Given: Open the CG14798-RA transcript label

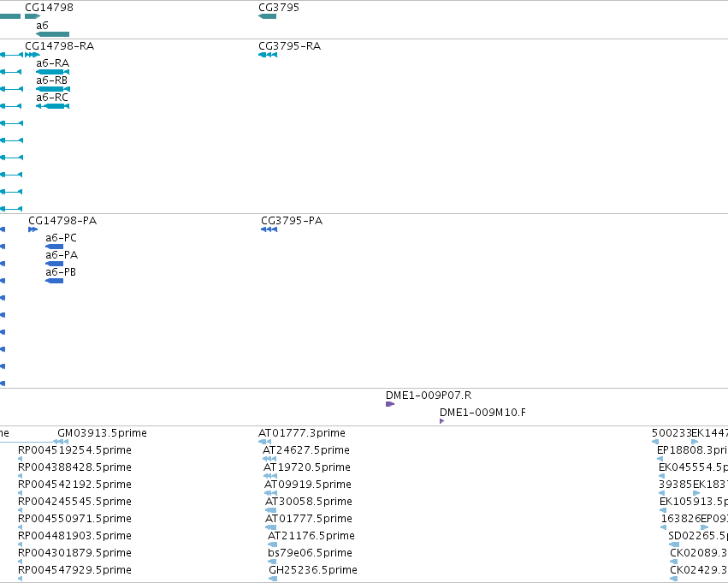Looking at the screenshot, I should point(59,46).
